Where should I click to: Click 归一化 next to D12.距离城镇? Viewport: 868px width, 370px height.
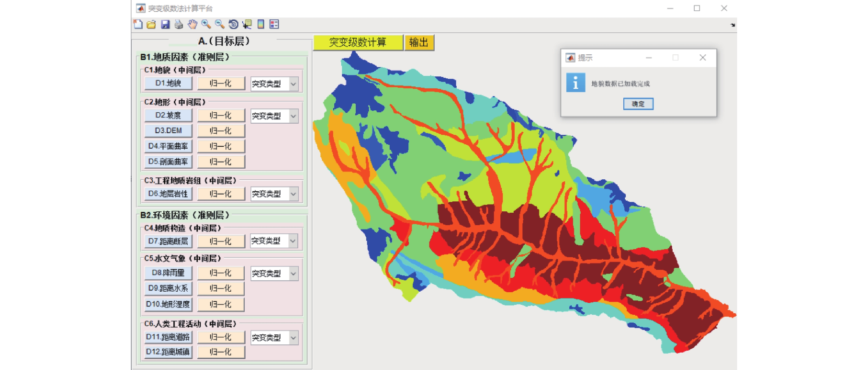[x=221, y=352]
